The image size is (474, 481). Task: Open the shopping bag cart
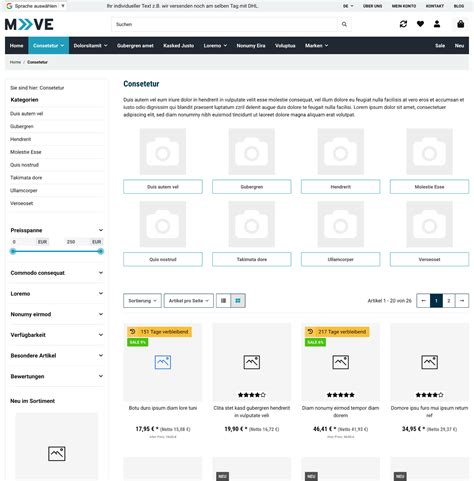point(460,24)
